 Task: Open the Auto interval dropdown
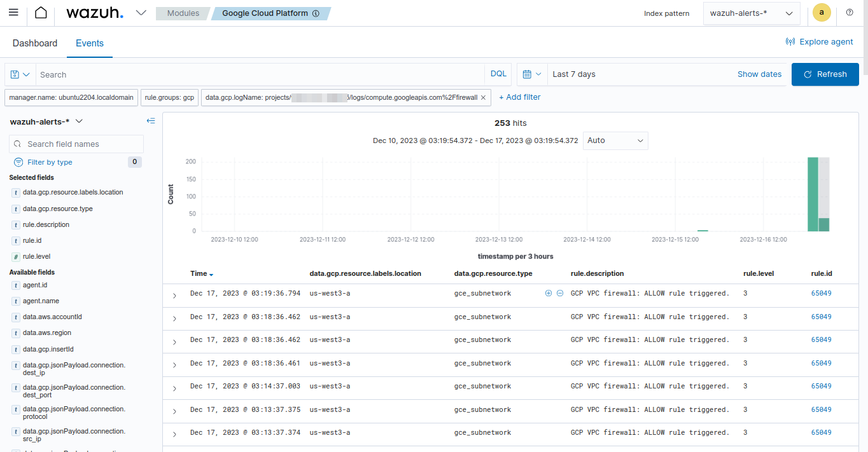[615, 140]
